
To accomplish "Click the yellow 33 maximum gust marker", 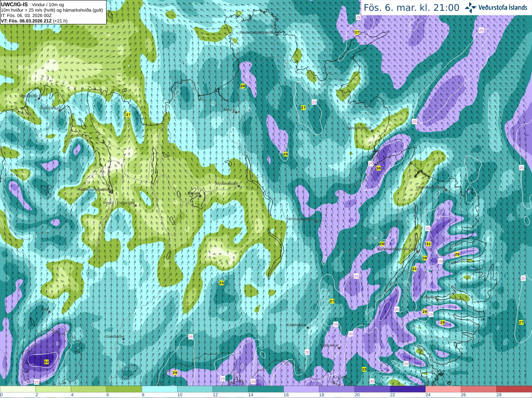I will (x=364, y=369).
